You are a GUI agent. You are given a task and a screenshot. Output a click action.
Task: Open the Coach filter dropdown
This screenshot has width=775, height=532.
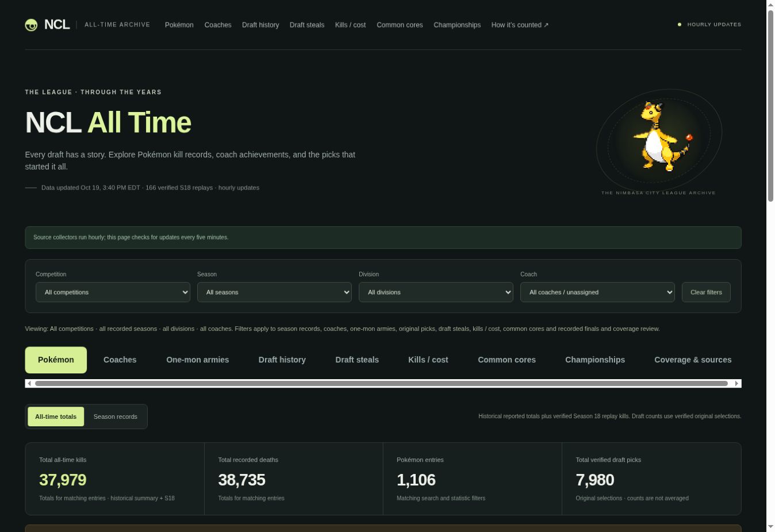click(597, 292)
